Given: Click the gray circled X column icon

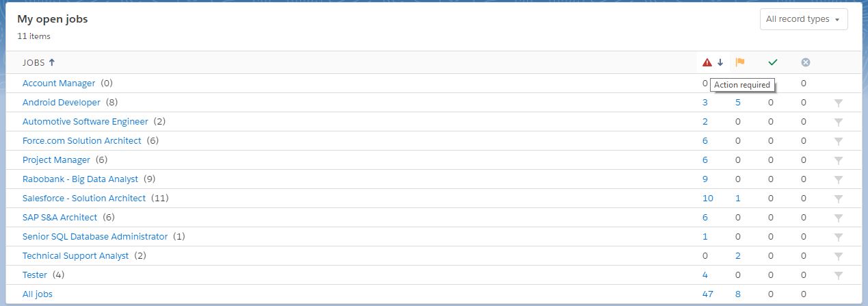Looking at the screenshot, I should click(x=806, y=62).
